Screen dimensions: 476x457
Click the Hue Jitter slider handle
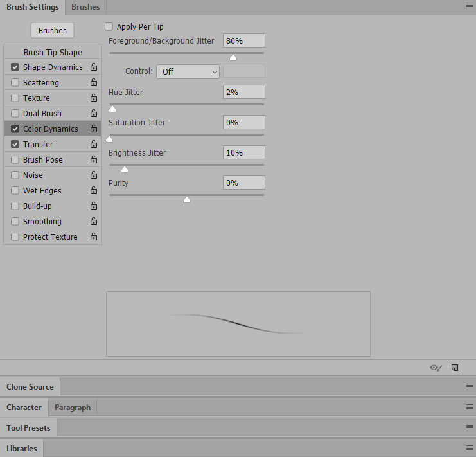pos(112,109)
